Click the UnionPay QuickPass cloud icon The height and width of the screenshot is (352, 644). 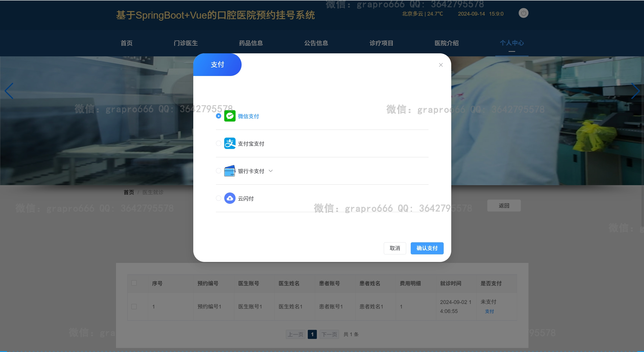tap(230, 198)
